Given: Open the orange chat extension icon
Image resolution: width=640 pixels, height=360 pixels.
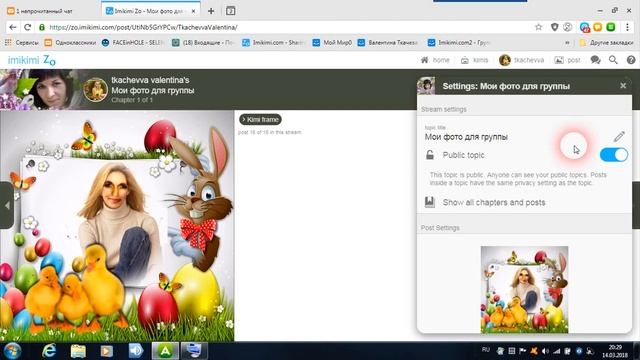Looking at the screenshot, I should click(x=598, y=27).
